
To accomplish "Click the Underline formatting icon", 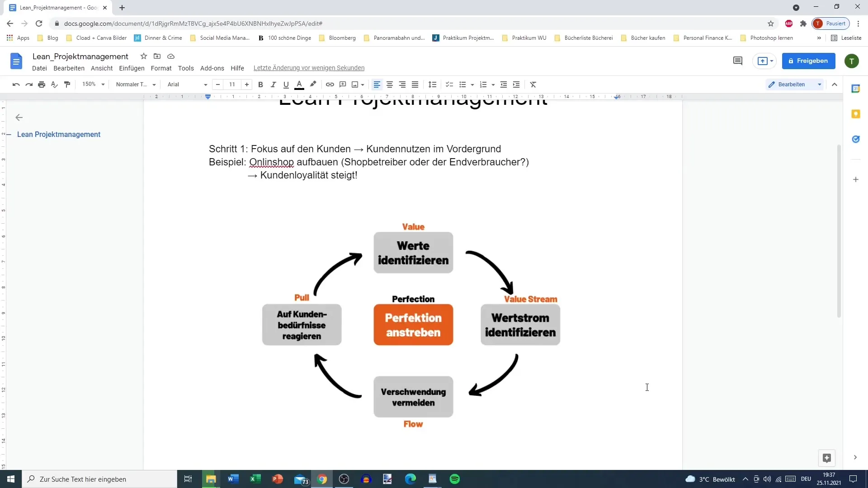I will pos(286,84).
